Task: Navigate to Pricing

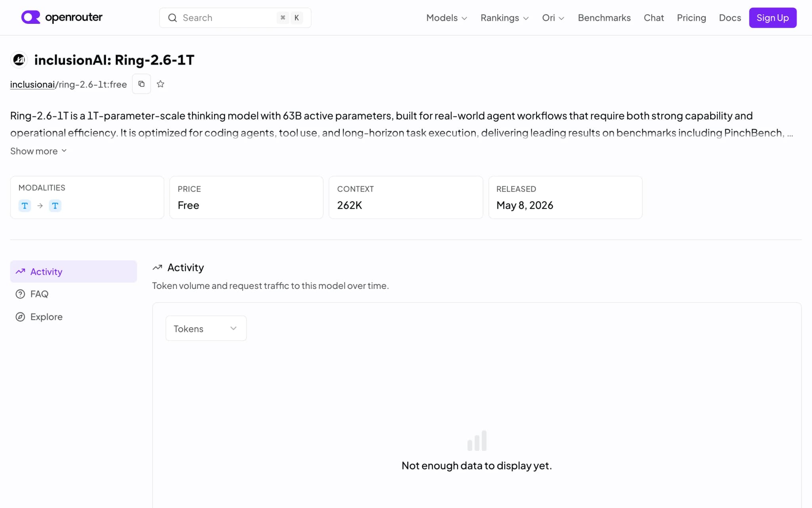Action: (x=691, y=18)
